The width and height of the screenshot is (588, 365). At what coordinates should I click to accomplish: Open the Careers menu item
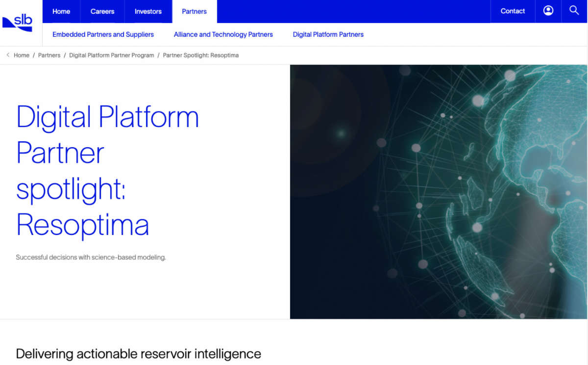coord(102,11)
